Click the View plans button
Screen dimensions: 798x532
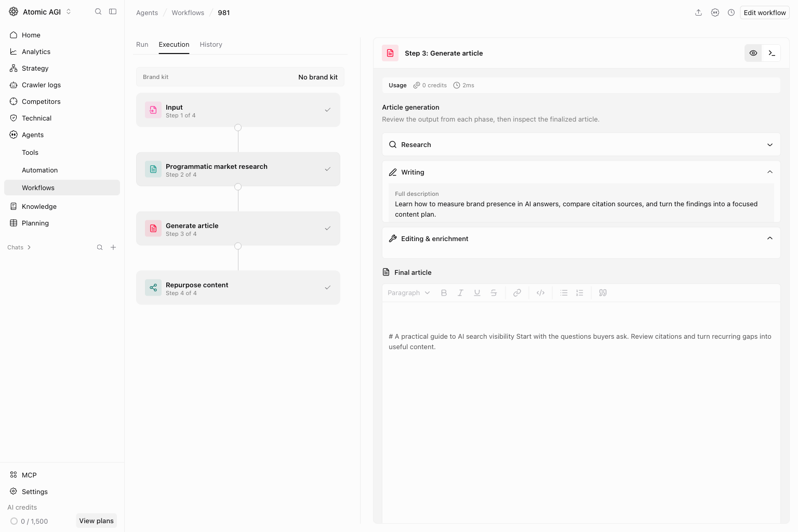click(x=96, y=521)
